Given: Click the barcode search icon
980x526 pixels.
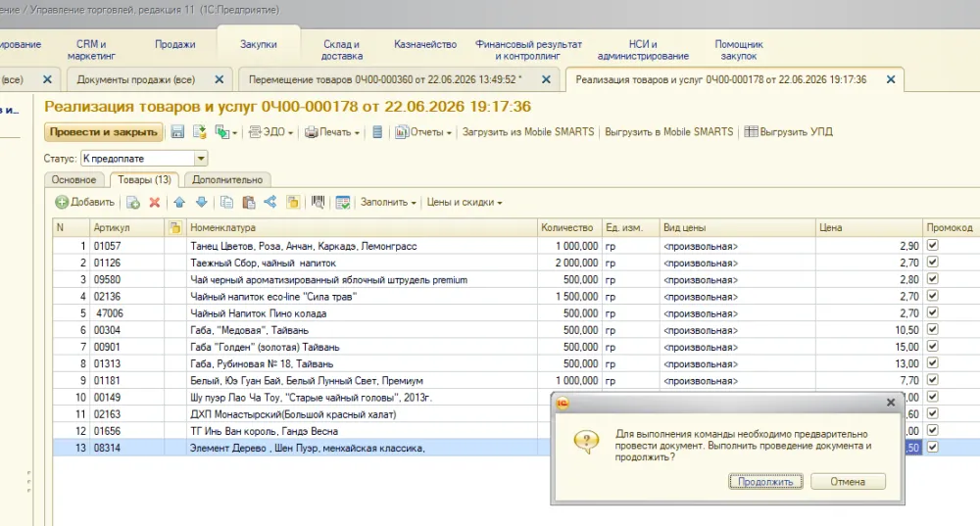Looking at the screenshot, I should [318, 203].
